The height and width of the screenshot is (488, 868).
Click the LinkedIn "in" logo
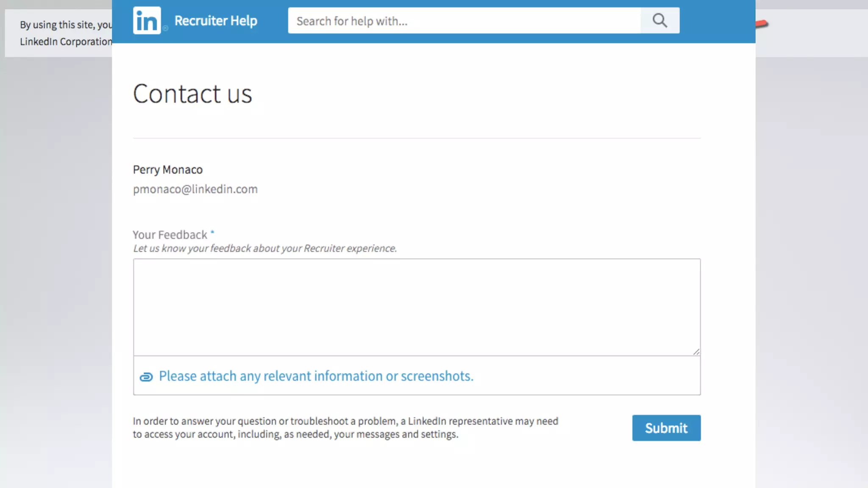pyautogui.click(x=147, y=20)
